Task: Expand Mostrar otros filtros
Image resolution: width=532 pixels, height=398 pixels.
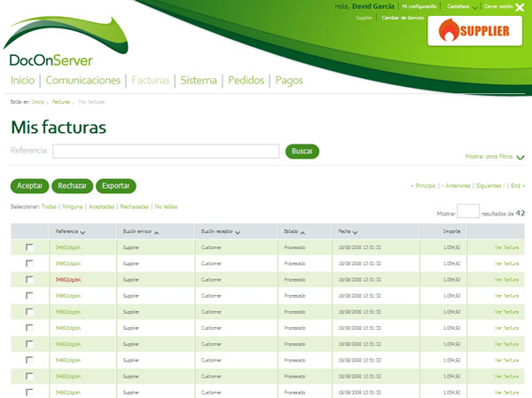Action: coord(495,156)
